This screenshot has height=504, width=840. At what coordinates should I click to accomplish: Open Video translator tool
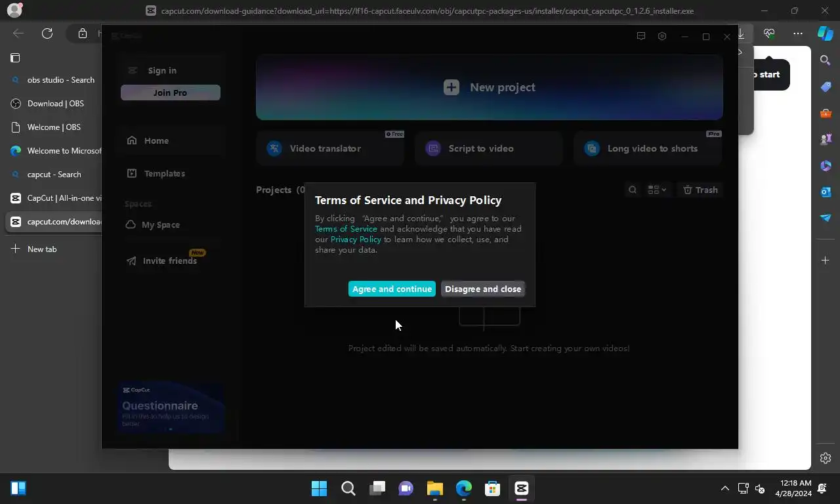(331, 148)
